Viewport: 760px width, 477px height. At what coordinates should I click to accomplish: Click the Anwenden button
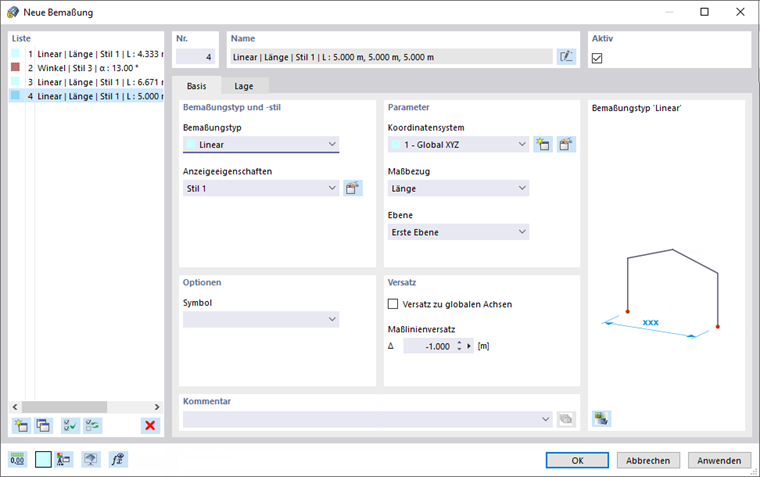click(719, 460)
